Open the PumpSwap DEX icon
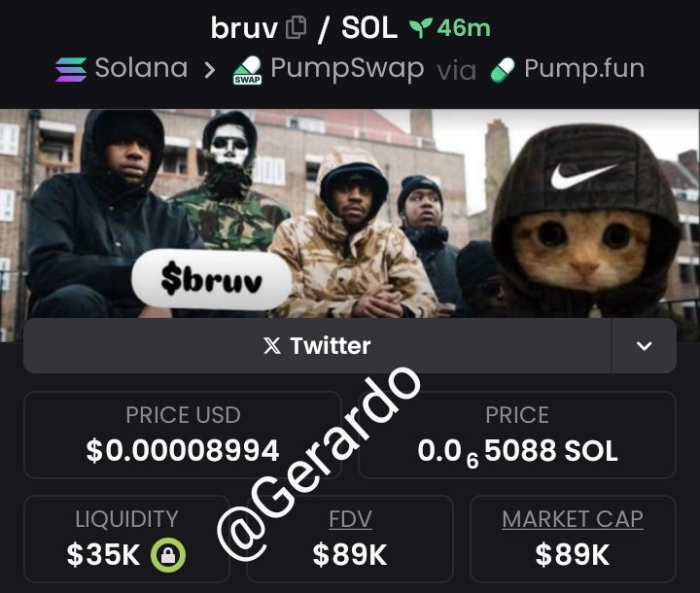 (248, 70)
